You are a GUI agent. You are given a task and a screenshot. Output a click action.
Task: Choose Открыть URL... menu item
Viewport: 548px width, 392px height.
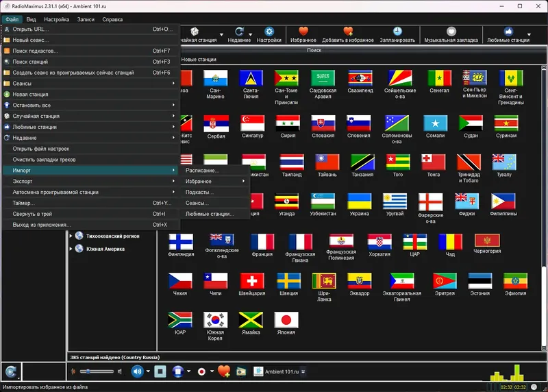[x=90, y=29]
